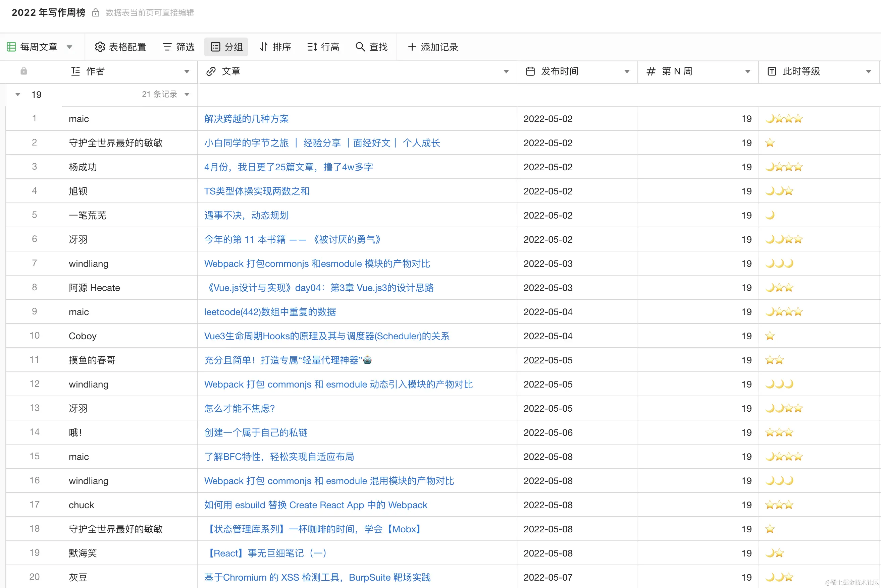Select row number 7 for windliang
881x588 pixels.
tap(34, 263)
